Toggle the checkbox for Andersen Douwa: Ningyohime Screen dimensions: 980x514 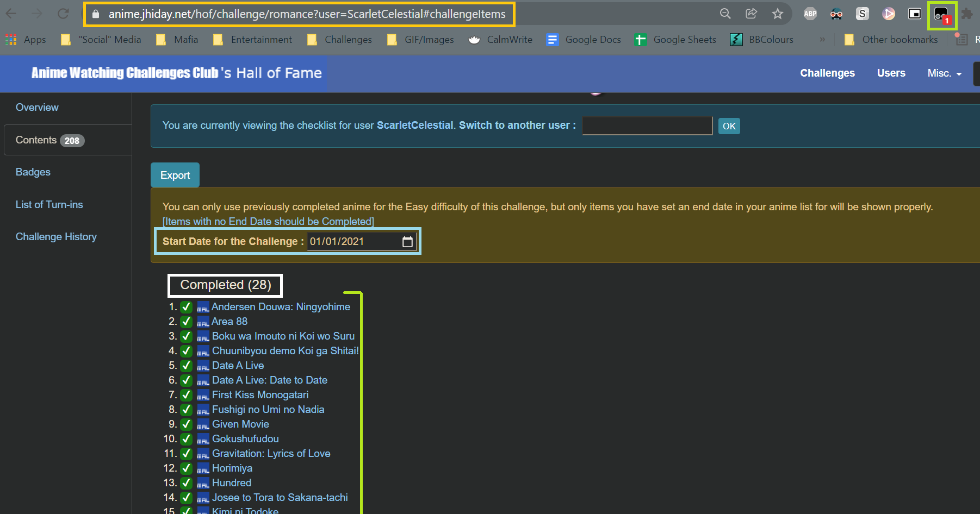[186, 307]
